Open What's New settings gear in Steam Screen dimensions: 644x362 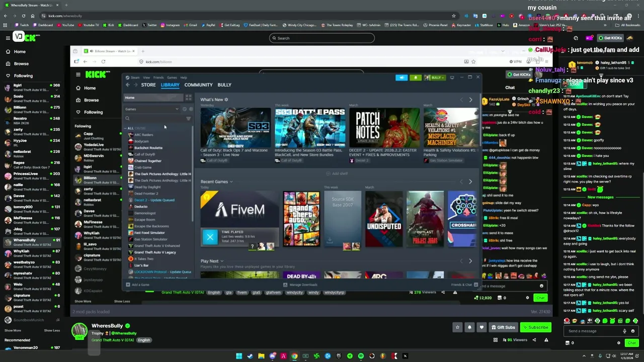pos(226,100)
